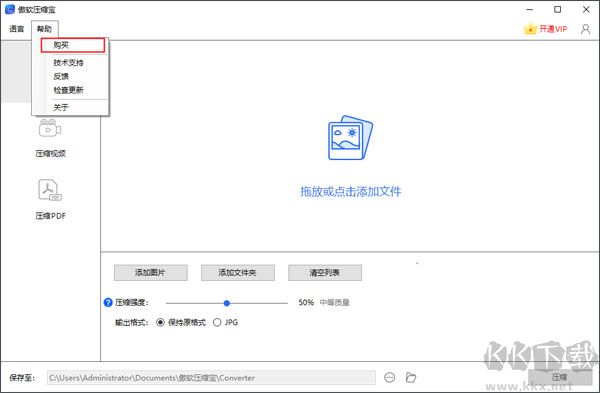Collapse the 帮助 menu
The image size is (600, 393).
click(x=44, y=29)
